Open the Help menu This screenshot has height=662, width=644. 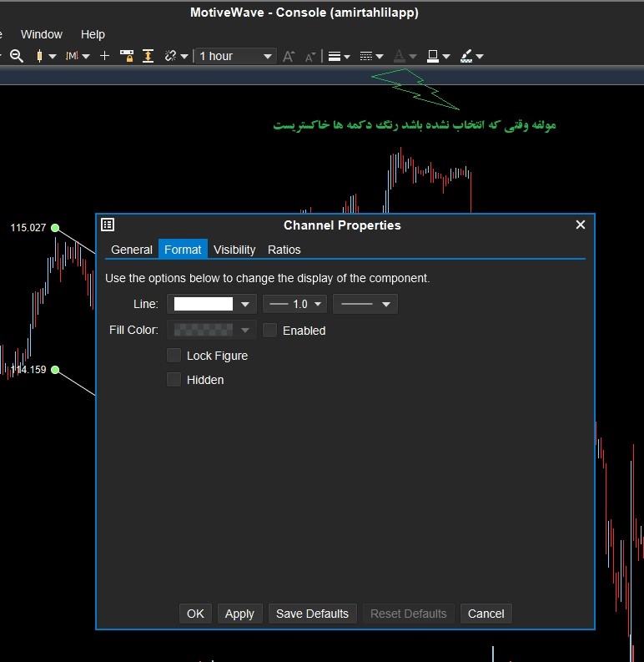point(93,34)
